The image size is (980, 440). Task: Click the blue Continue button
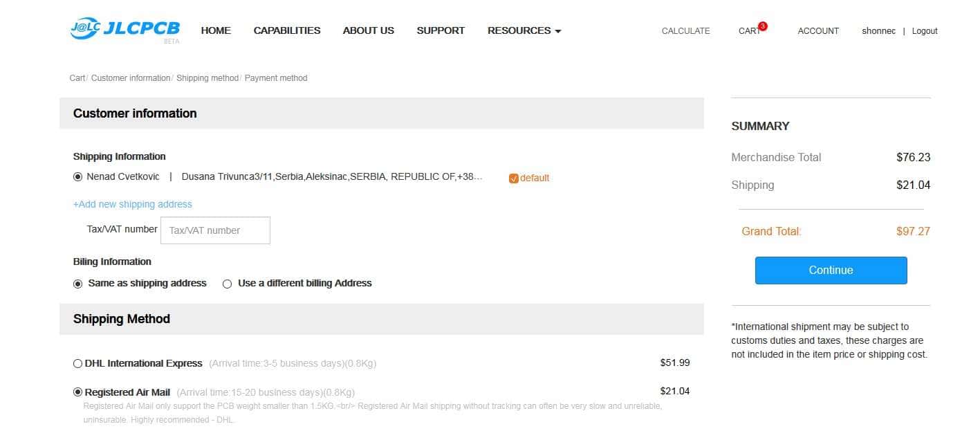click(831, 271)
